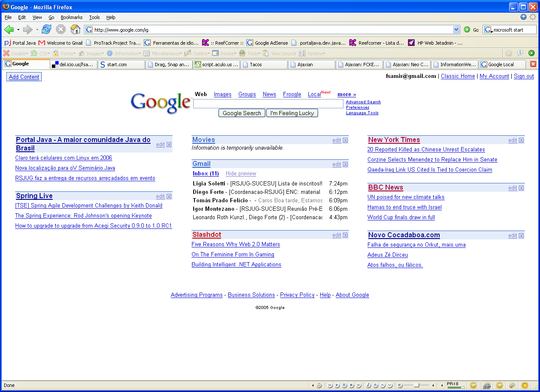Viewport: 540px width, 392px height.
Task: Open the Images dropdown
Action: (91, 54)
